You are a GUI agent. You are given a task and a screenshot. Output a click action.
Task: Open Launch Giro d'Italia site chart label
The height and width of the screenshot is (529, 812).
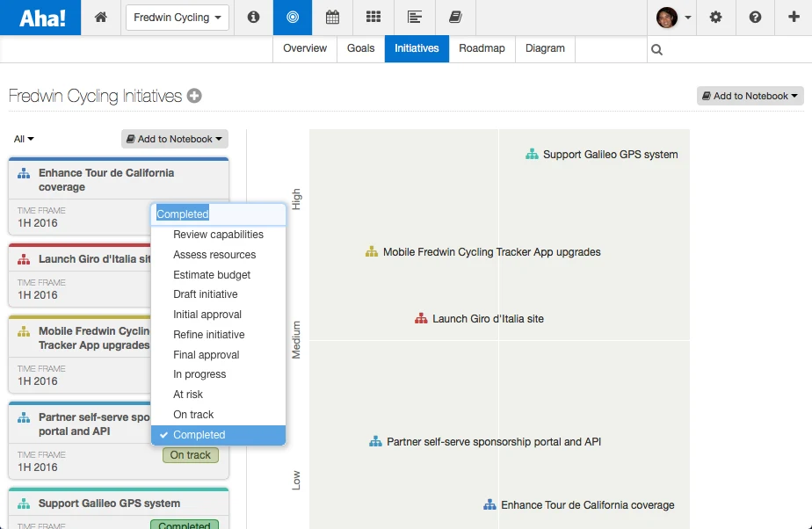[488, 319]
